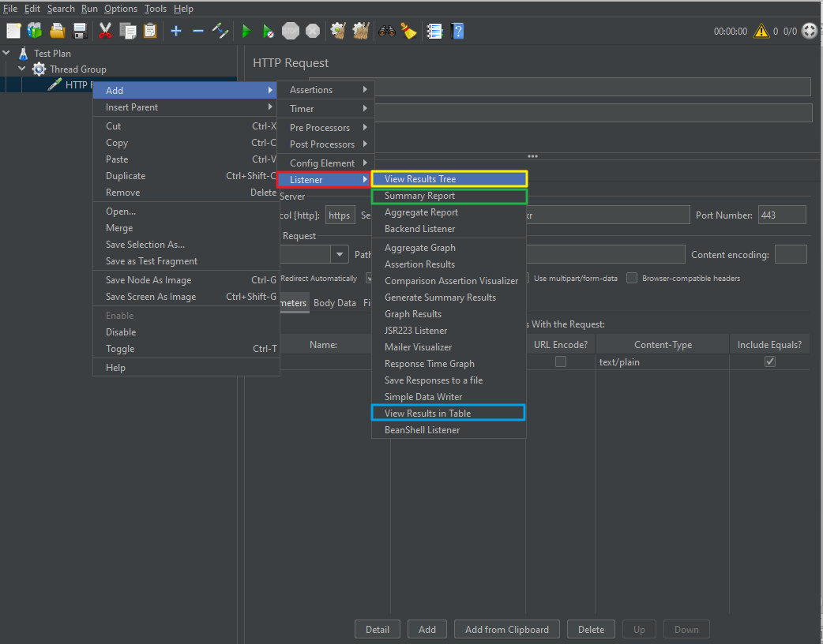823x644 pixels.
Task: Click Disable in the context menu
Action: (186, 332)
